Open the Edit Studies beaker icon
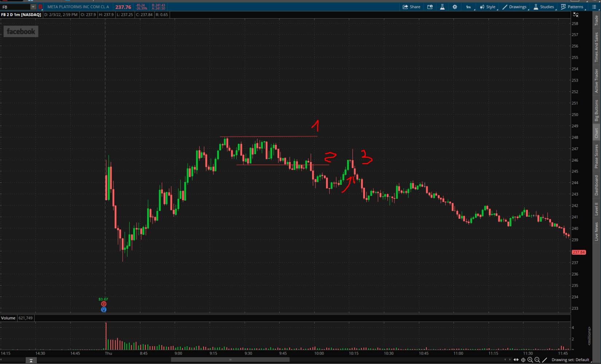Viewport: 601px width, 364px height. pyautogui.click(x=442, y=7)
